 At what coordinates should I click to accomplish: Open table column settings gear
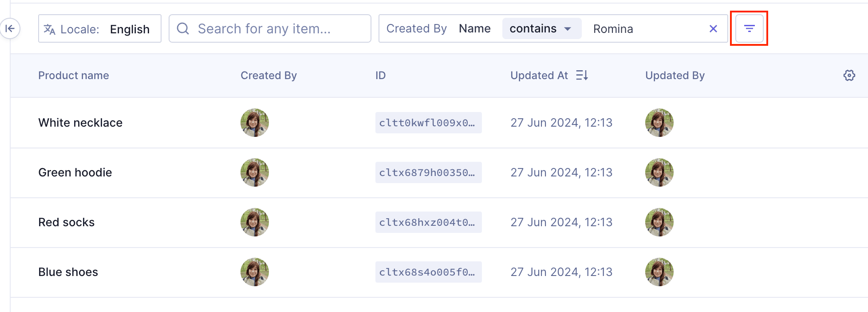tap(849, 76)
